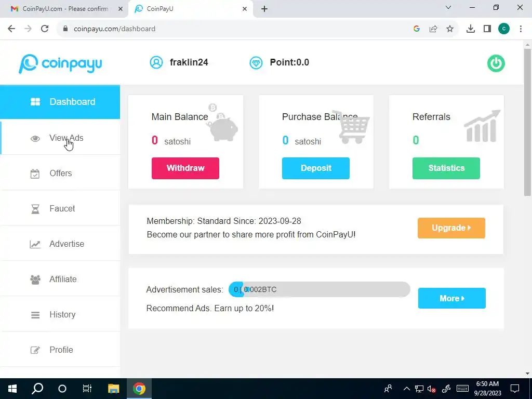
Task: Click the green power logout icon
Action: pos(496,63)
